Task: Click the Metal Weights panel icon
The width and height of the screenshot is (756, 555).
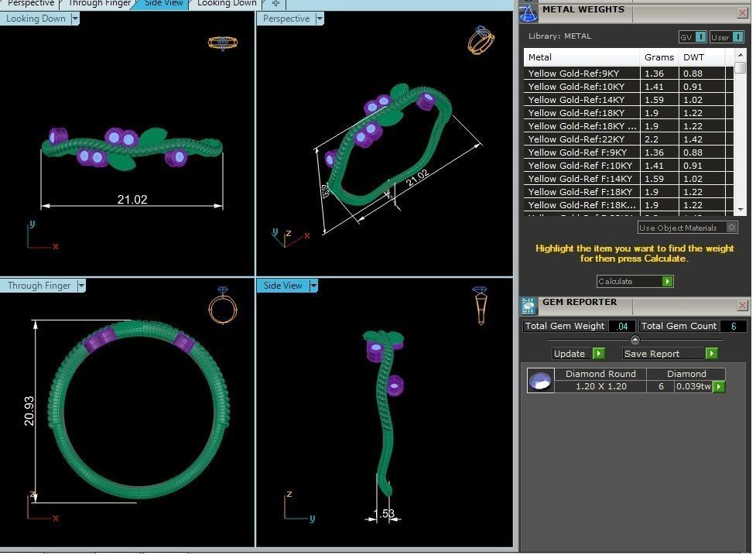Action: pyautogui.click(x=529, y=13)
